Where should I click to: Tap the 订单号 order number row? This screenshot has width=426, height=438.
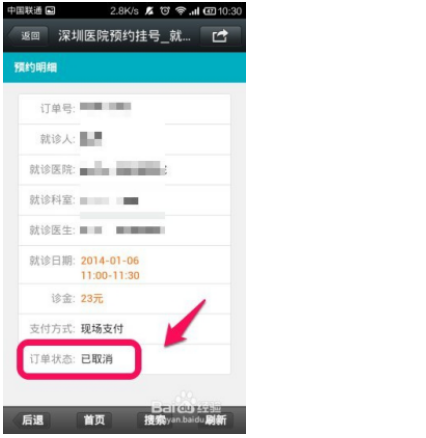pyautogui.click(x=124, y=109)
